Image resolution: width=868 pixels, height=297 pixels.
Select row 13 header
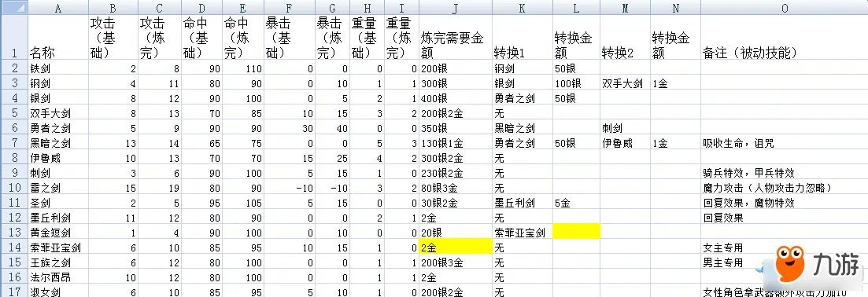pos(13,233)
